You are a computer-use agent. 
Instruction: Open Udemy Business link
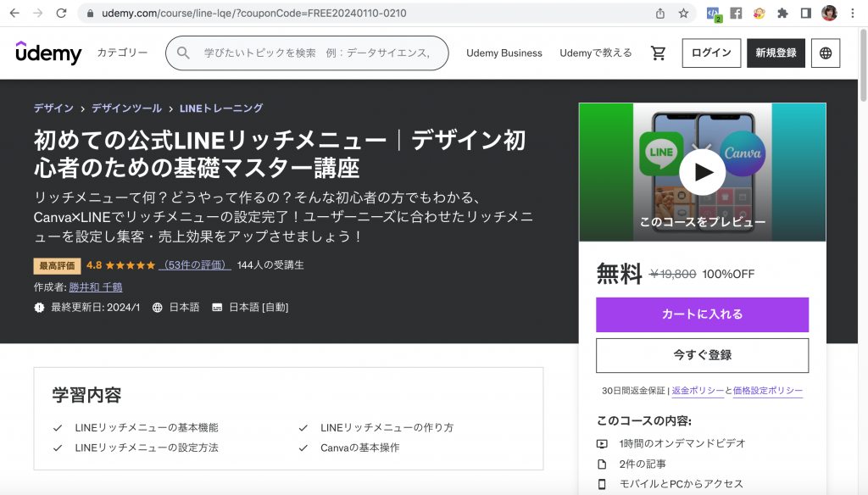[504, 53]
